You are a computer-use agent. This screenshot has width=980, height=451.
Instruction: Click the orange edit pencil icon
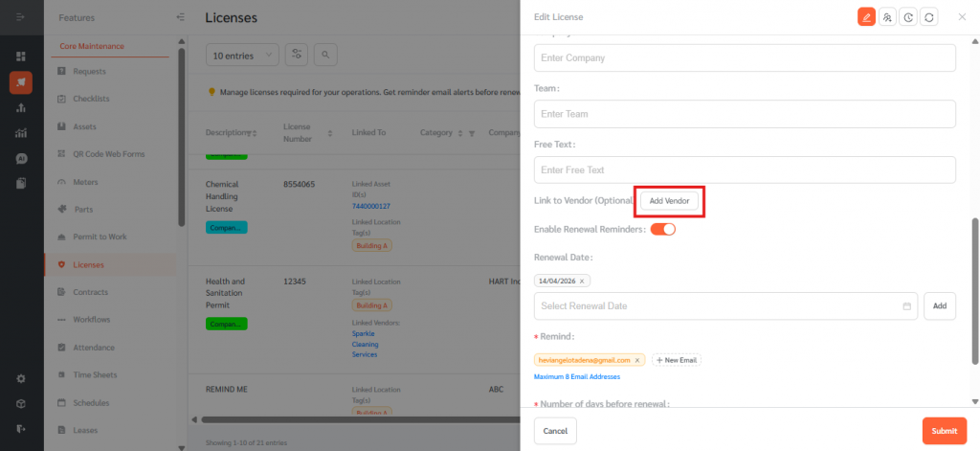coord(866,17)
